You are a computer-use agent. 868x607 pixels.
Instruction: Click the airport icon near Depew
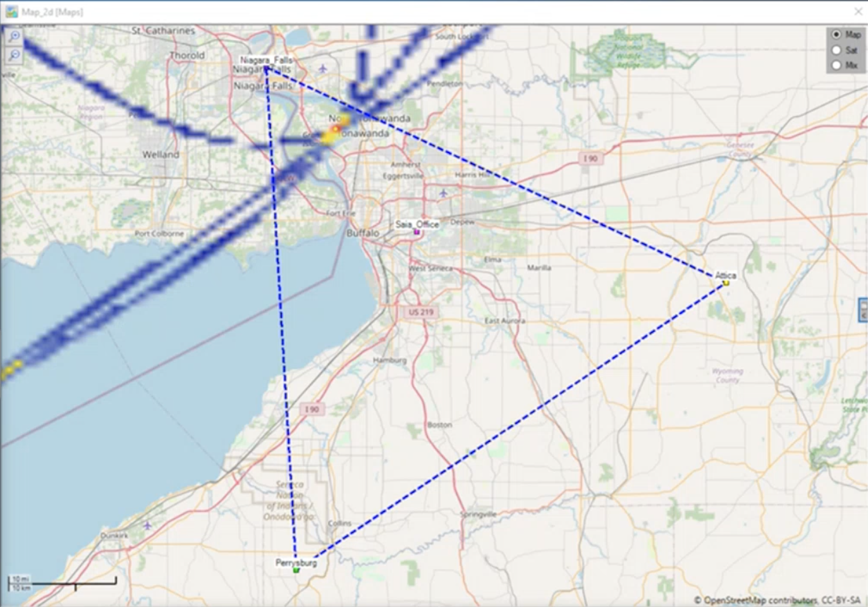click(444, 194)
